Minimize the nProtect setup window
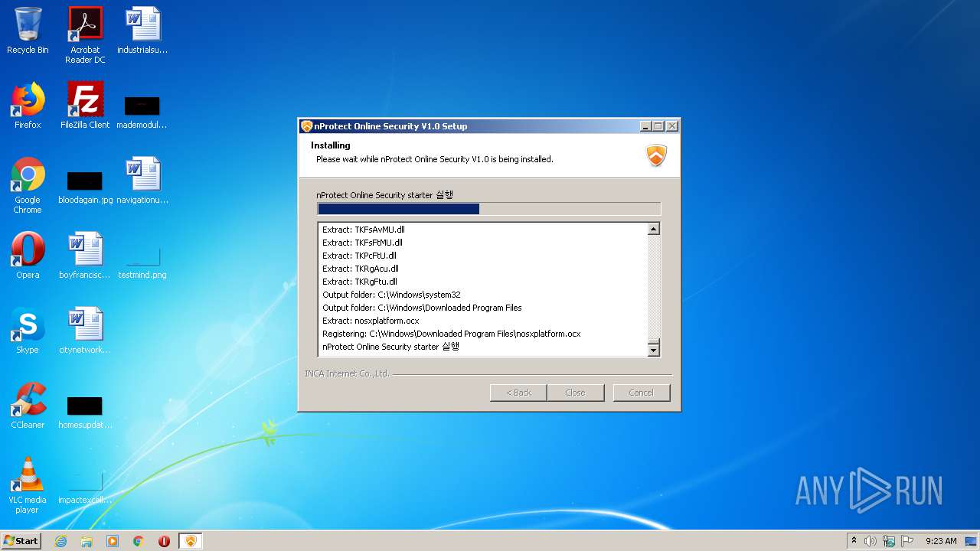The image size is (980, 551). click(645, 126)
